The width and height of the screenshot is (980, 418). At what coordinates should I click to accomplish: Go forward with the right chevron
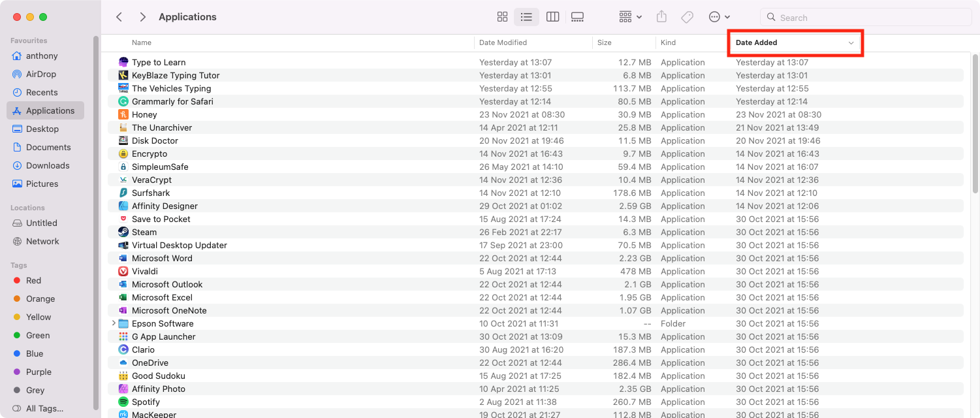click(x=143, y=17)
